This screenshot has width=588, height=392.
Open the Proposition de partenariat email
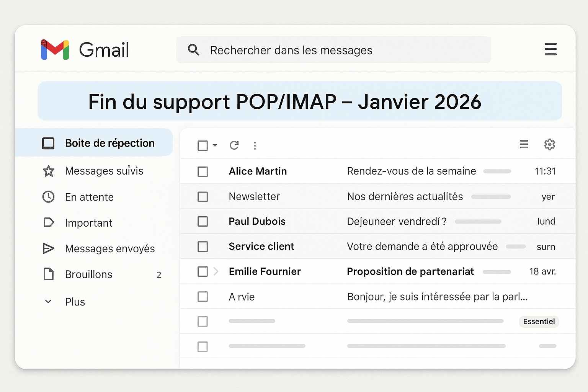[410, 271]
